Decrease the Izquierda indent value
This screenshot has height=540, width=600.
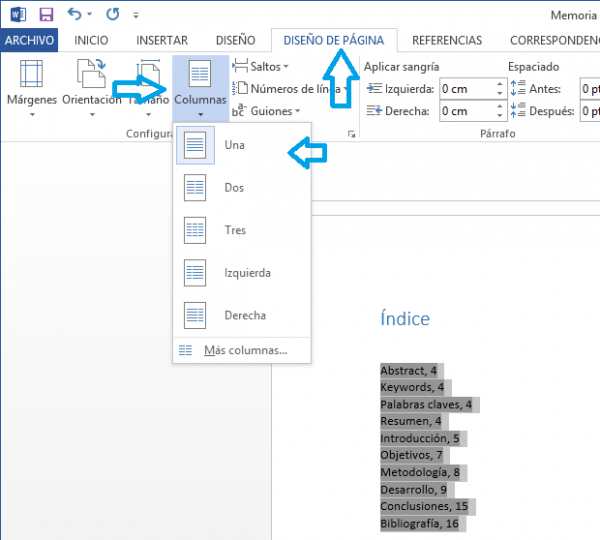click(x=500, y=94)
